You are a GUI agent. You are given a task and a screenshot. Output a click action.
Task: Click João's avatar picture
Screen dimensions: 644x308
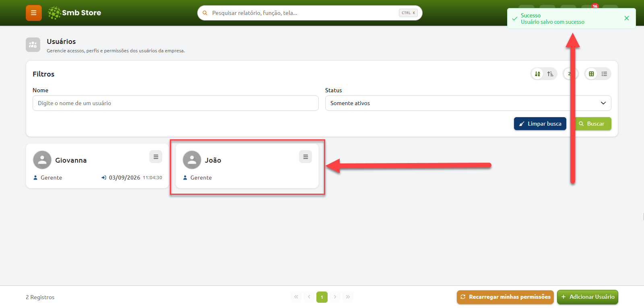[192, 160]
